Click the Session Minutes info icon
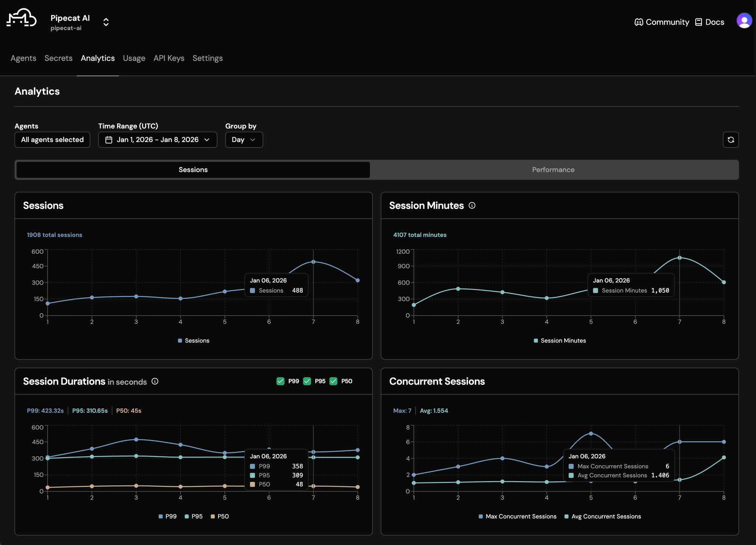 pyautogui.click(x=472, y=205)
